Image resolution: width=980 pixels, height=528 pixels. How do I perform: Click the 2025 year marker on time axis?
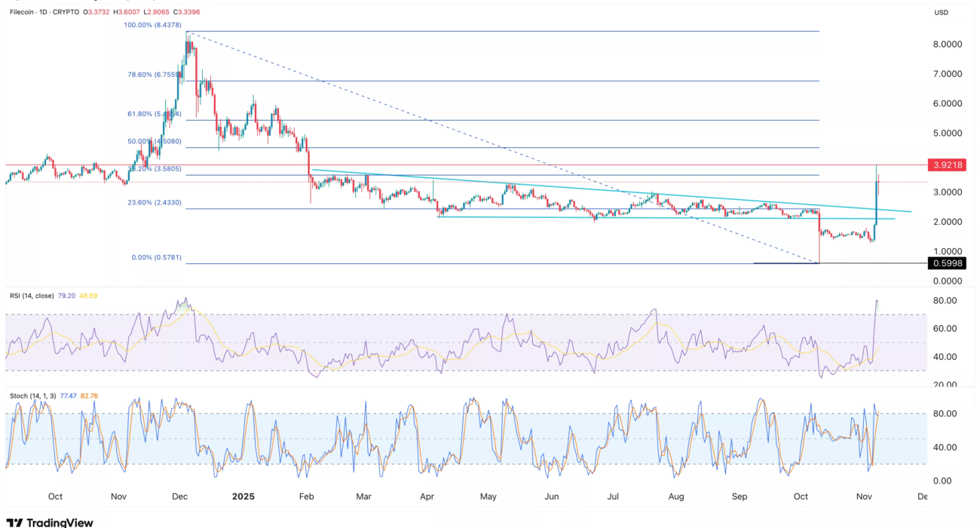coord(243,497)
